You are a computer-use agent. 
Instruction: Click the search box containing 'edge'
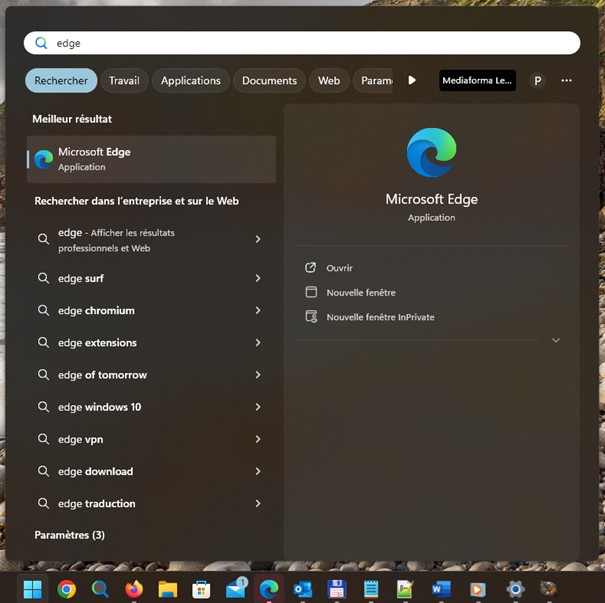(300, 43)
